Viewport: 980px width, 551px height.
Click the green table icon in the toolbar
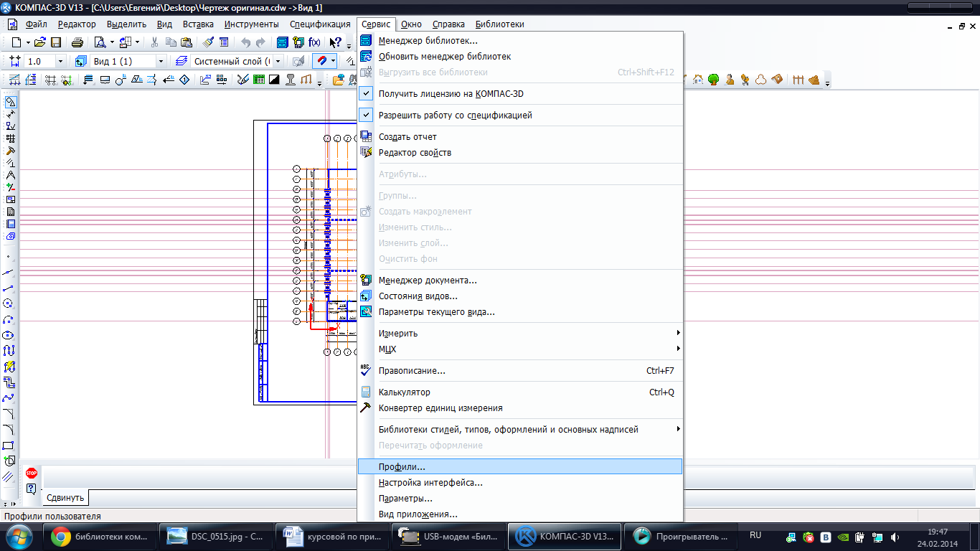(x=258, y=80)
